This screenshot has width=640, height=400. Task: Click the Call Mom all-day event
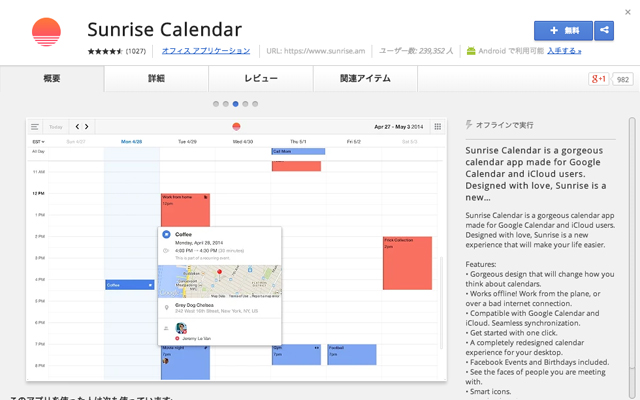(x=298, y=151)
